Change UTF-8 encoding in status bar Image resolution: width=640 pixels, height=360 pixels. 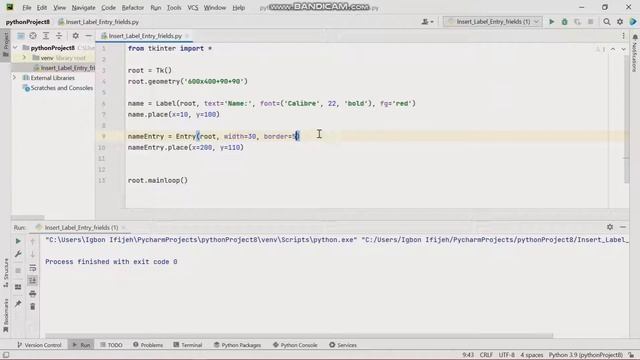507,355
